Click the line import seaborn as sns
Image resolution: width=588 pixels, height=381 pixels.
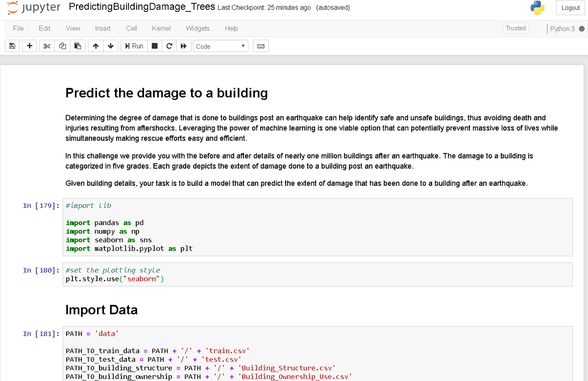109,240
